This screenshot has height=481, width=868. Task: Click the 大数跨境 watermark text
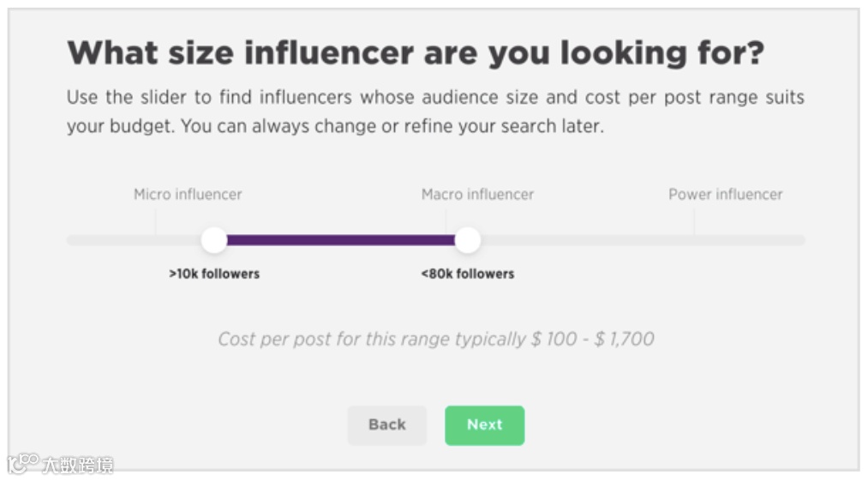pyautogui.click(x=77, y=465)
